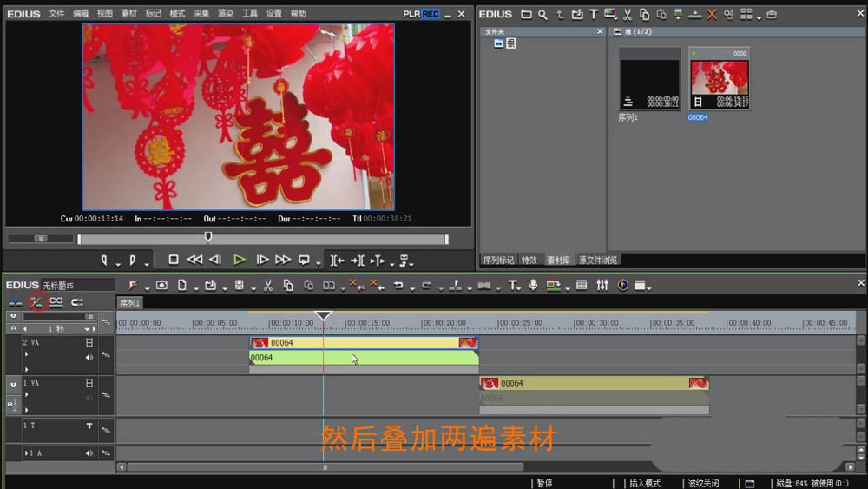This screenshot has width=868, height=489.
Task: Open the 素材 menu in the menu bar
Action: [x=128, y=14]
